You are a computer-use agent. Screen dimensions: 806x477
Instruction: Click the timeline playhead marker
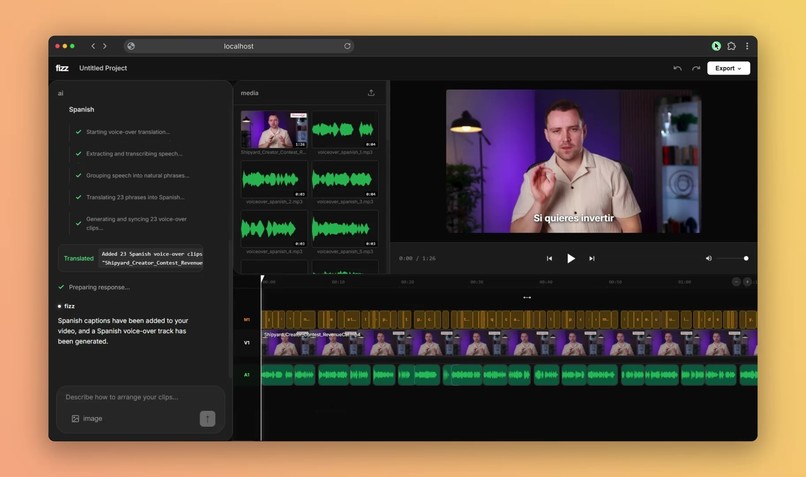pyautogui.click(x=262, y=279)
